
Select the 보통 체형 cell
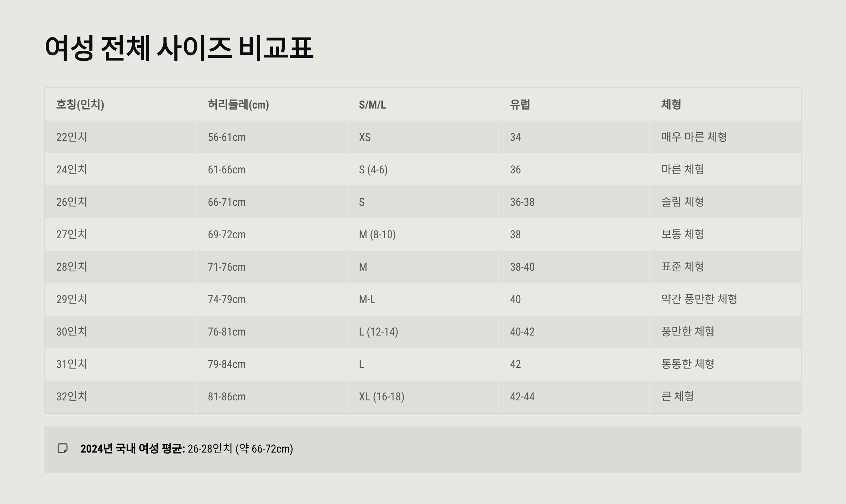tap(682, 234)
